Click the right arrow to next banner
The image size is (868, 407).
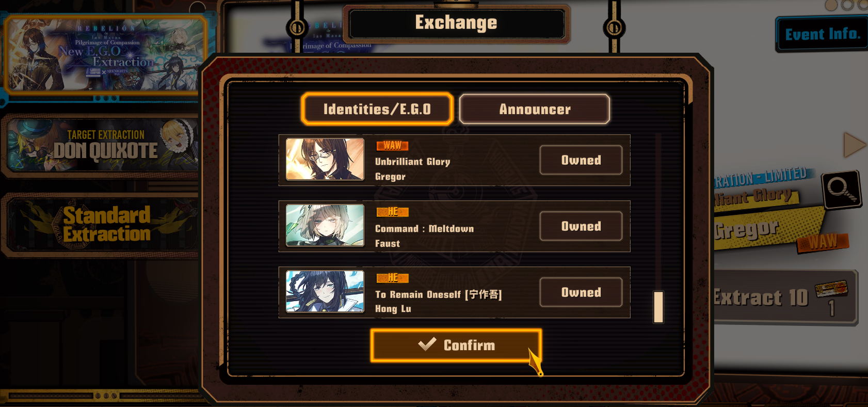(x=854, y=145)
